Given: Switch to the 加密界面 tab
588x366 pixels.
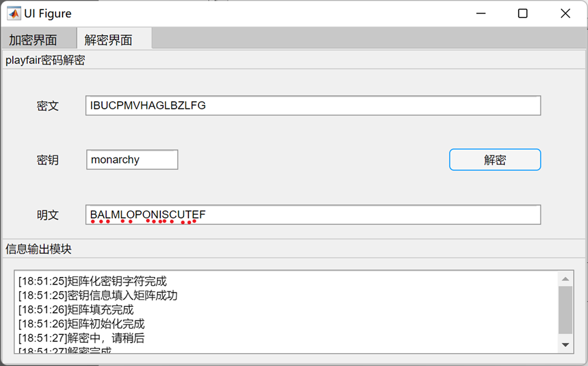Looking at the screenshot, I should (x=38, y=39).
